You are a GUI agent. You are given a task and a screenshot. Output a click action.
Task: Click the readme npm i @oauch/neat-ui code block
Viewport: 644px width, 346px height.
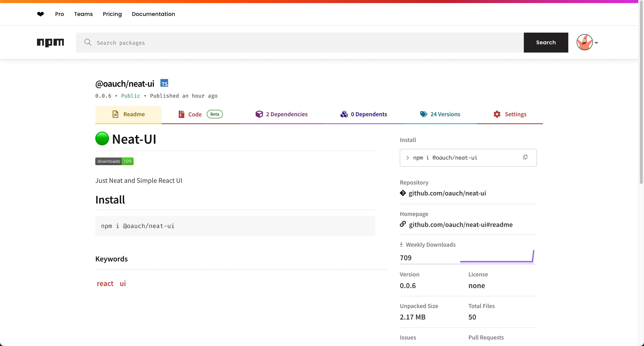(235, 226)
